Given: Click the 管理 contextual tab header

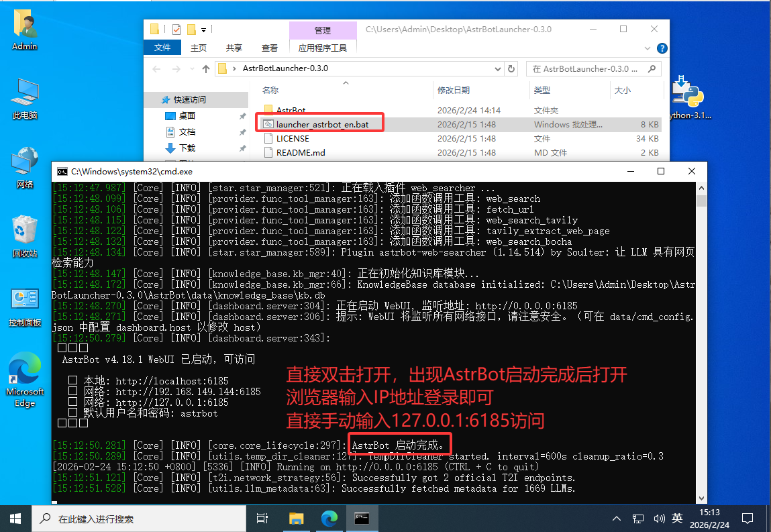Looking at the screenshot, I should tap(323, 30).
